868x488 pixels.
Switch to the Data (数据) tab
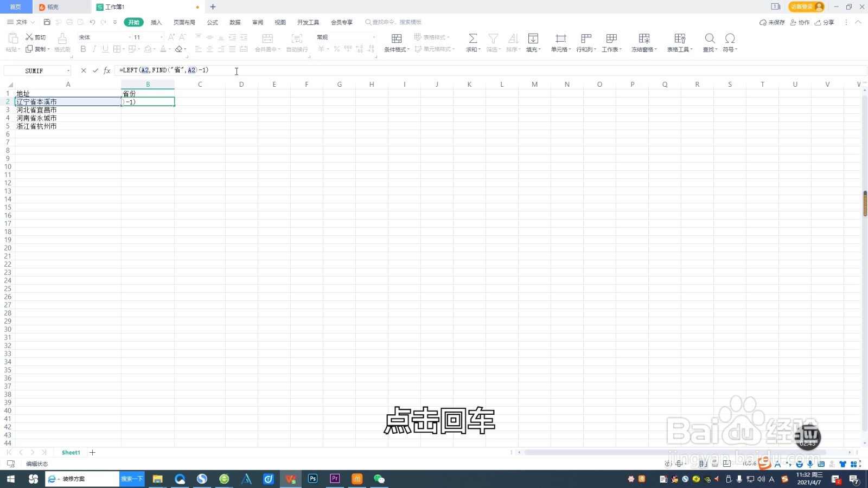coord(235,22)
